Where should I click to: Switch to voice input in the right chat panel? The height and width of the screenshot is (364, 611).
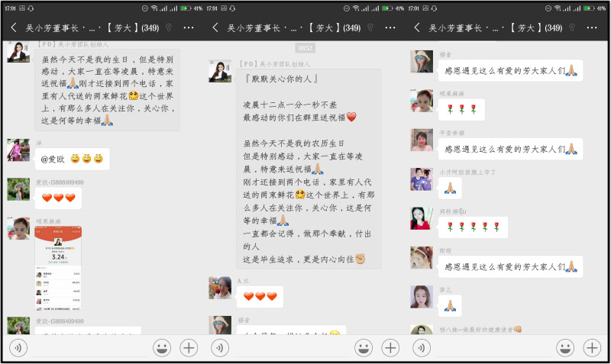pos(422,348)
